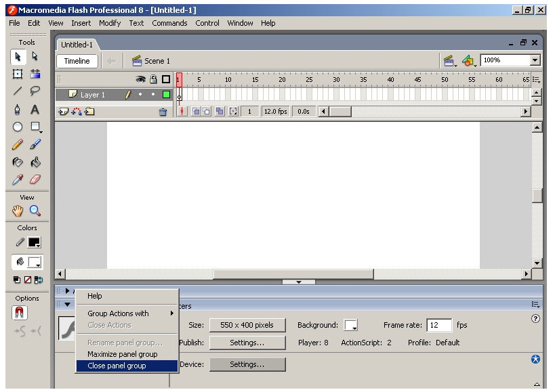This screenshot has width=555, height=392.
Task: Select the Brush tool
Action: 35,144
